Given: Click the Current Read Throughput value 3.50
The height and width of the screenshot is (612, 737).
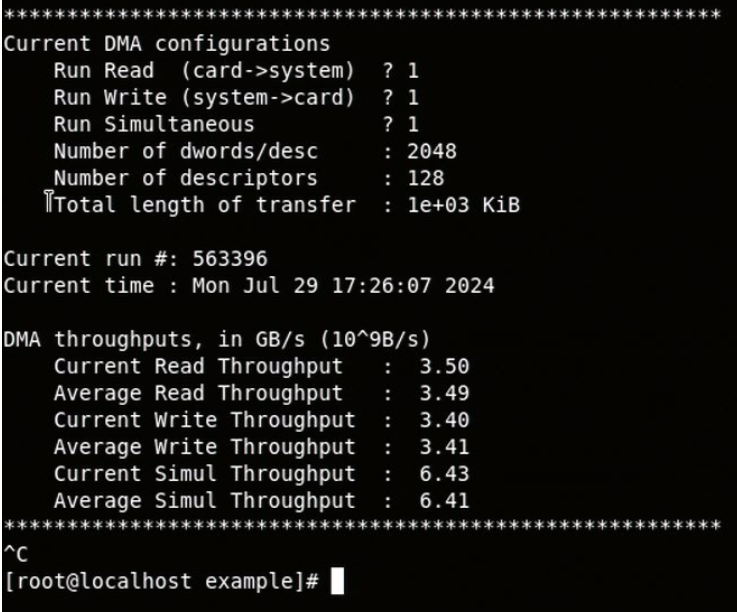Looking at the screenshot, I should pos(444,366).
